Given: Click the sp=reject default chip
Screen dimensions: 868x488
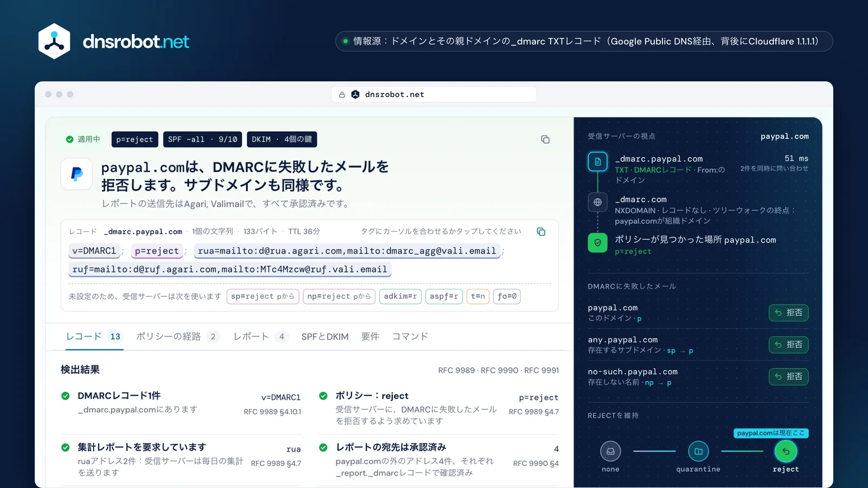Looking at the screenshot, I should (x=263, y=296).
